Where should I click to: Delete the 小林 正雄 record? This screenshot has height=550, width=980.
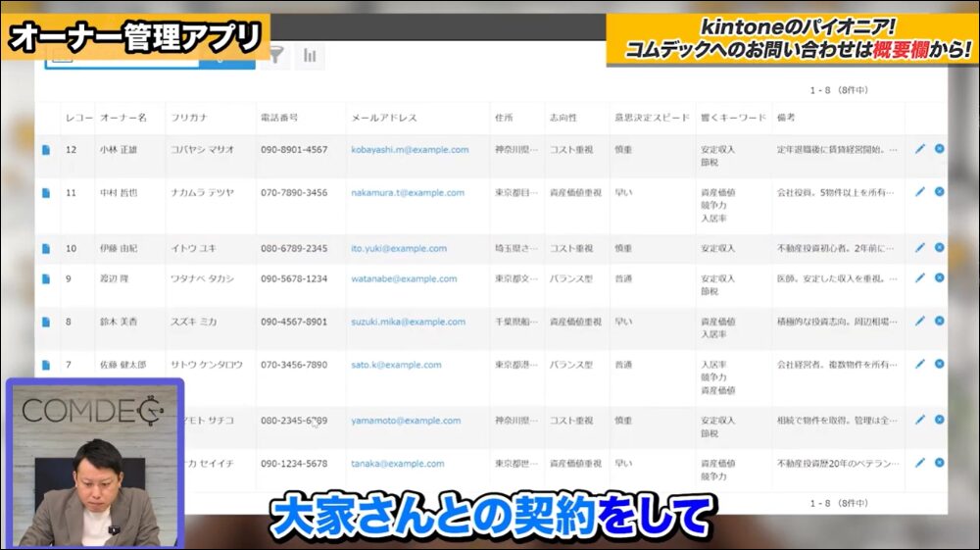[x=940, y=149]
